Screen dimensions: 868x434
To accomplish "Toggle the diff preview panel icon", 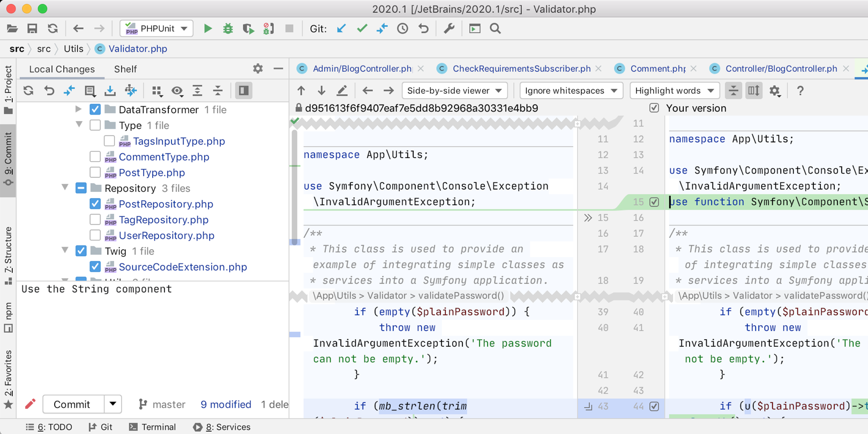I will click(243, 91).
